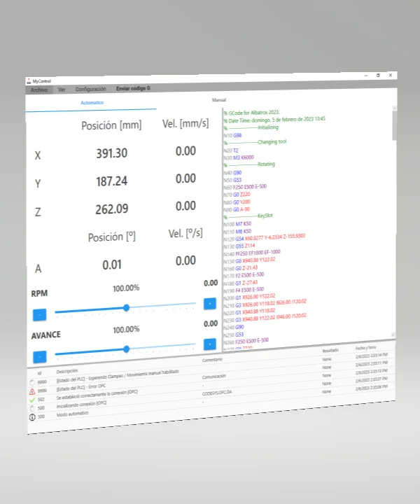Click the Resultado column header
420x504 pixels.
[x=330, y=351]
